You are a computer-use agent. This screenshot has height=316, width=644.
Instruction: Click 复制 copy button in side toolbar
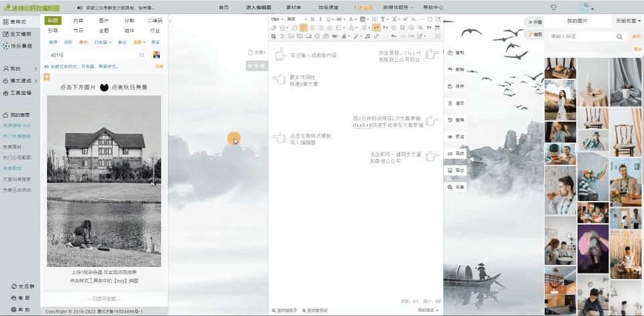[456, 52]
